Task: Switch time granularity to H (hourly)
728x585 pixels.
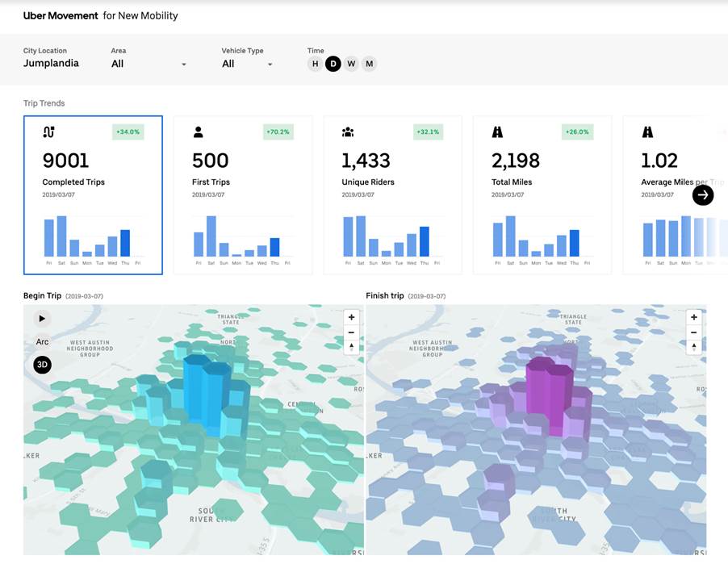Action: (316, 64)
